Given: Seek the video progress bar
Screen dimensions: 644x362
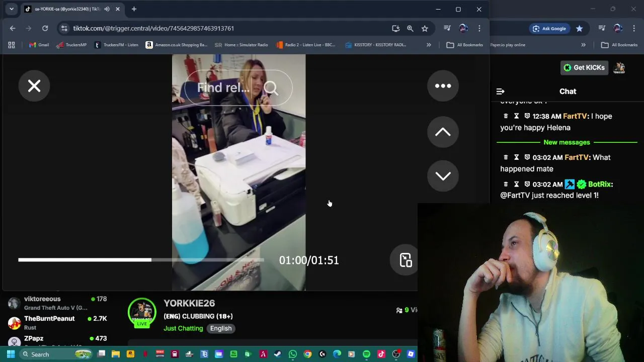Looking at the screenshot, I should [x=141, y=260].
